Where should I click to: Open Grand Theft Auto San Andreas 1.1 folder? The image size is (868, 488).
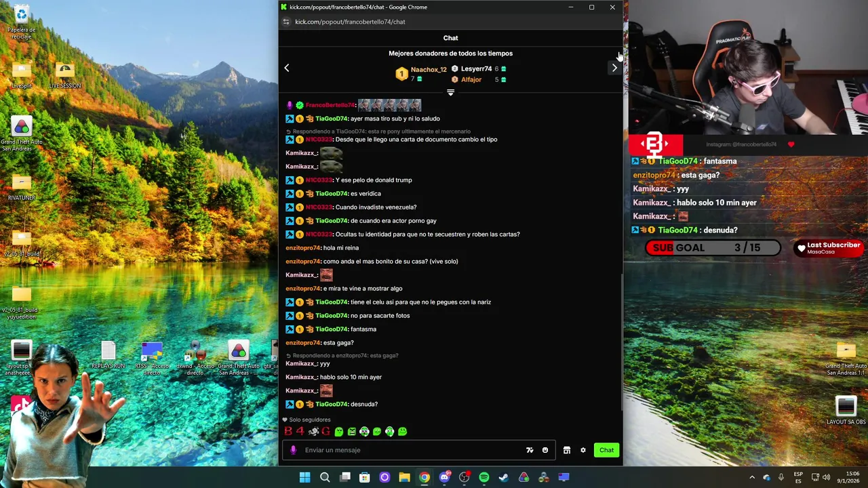846,359
